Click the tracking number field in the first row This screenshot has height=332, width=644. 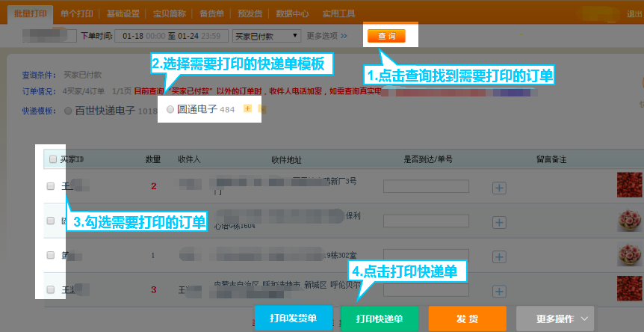point(425,187)
